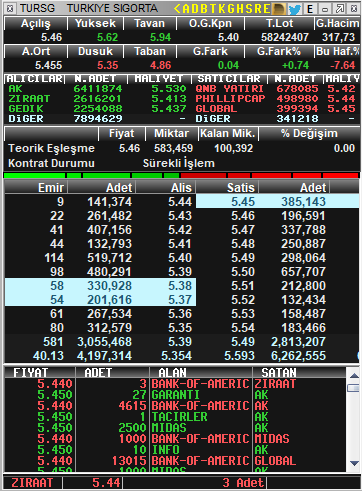Viewport: 362px width, 491px height.
Task: Select the INFO trade row with 10 lots
Action: pyautogui.click(x=175, y=450)
